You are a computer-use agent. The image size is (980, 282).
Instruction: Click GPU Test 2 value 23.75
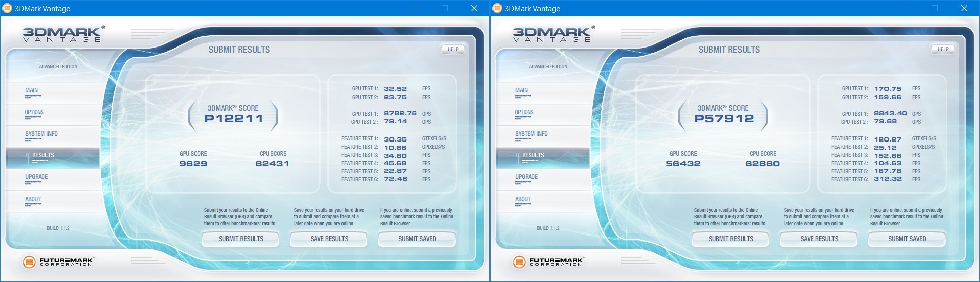pos(395,97)
